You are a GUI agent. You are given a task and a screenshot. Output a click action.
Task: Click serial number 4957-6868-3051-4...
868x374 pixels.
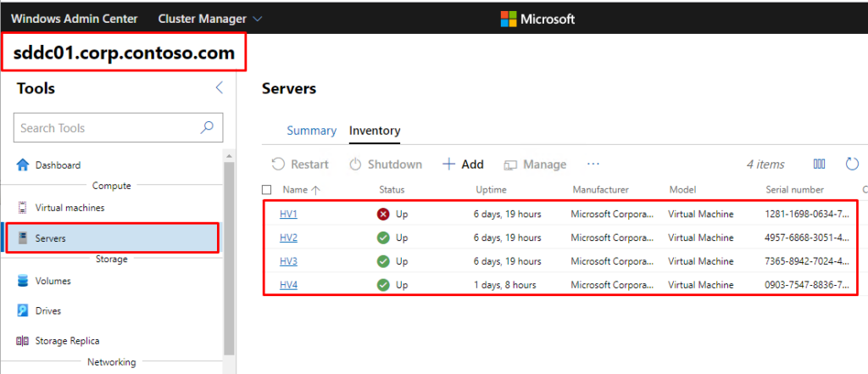tap(807, 237)
